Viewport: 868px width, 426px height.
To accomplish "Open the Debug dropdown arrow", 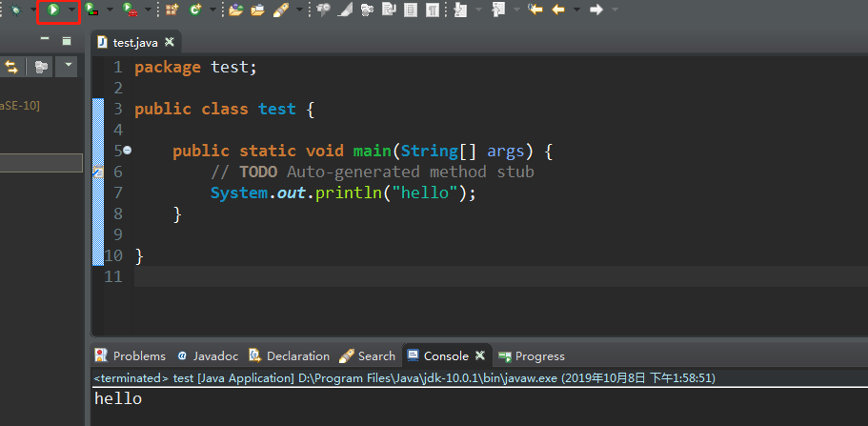I will (32, 10).
